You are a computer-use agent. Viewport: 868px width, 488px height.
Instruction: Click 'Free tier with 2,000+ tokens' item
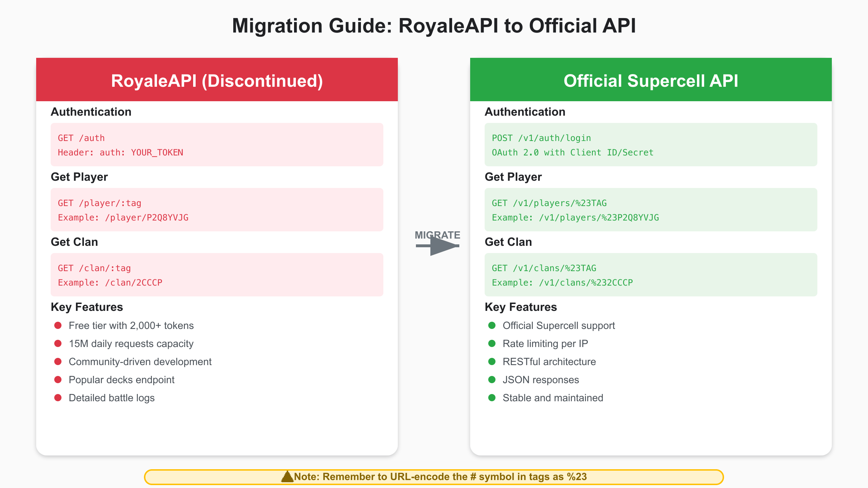(x=131, y=326)
